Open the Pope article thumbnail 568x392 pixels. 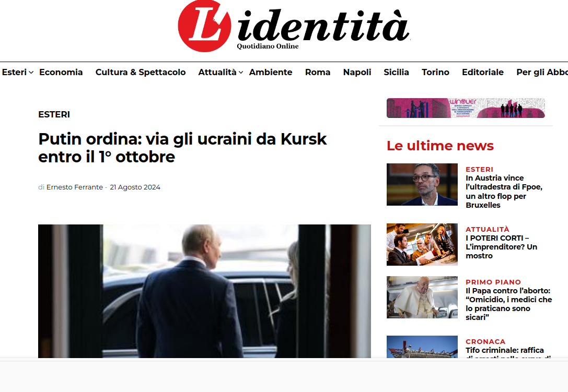(422, 297)
